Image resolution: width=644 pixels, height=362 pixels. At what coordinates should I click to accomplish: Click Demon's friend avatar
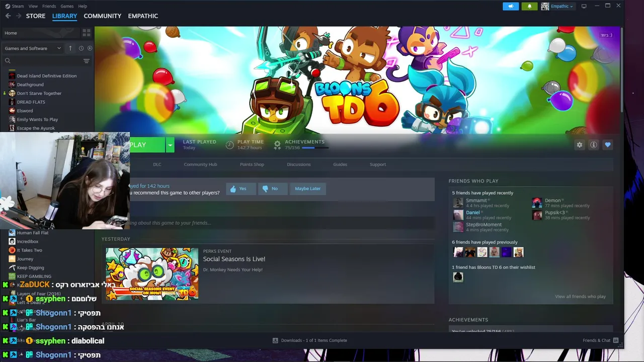pos(537,203)
